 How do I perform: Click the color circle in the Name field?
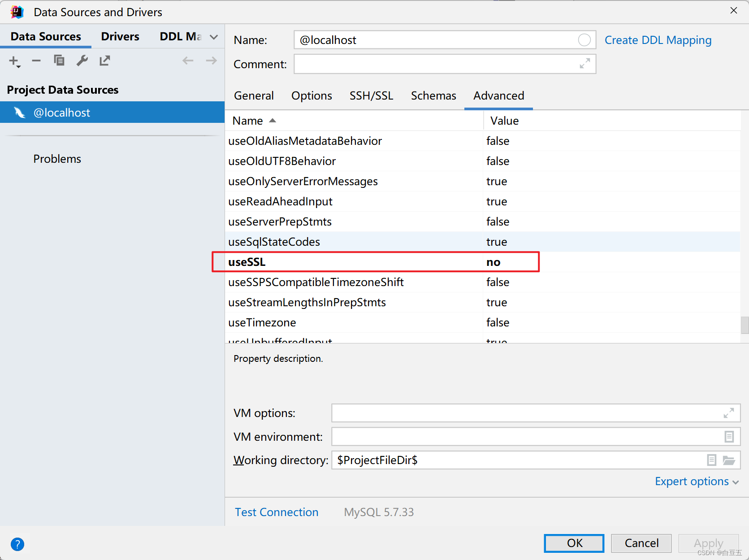(x=584, y=40)
